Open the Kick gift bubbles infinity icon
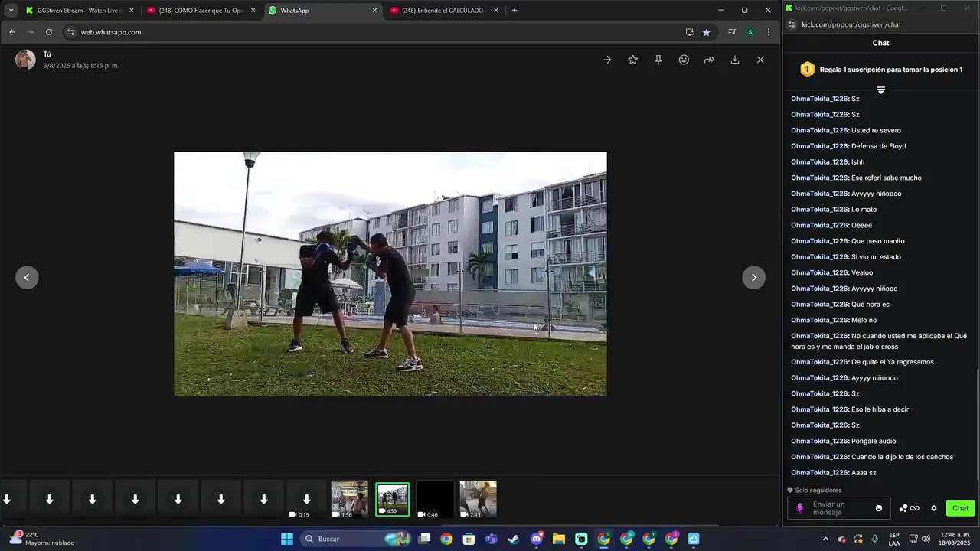Image resolution: width=980 pixels, height=551 pixels. coord(909,508)
